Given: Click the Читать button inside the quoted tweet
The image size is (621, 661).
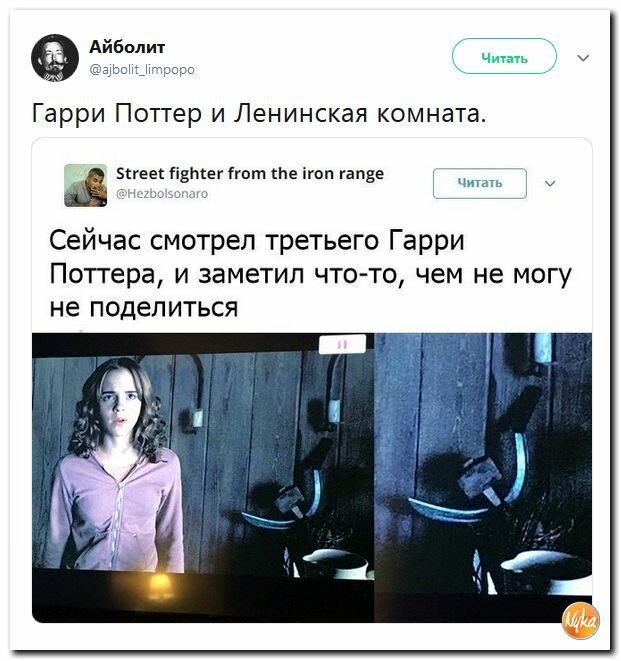Looking at the screenshot, I should (x=480, y=183).
